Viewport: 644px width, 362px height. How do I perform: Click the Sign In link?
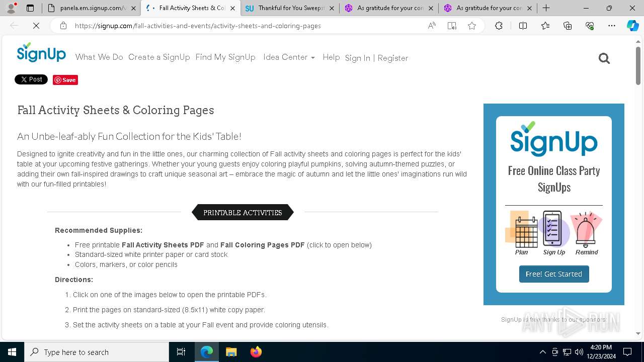357,58
